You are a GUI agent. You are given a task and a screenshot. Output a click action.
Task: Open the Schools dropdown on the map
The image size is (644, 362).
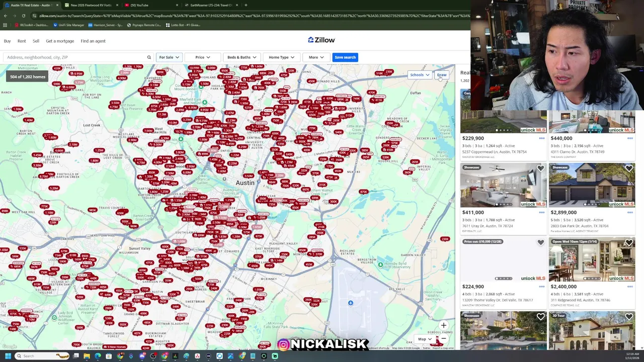(x=420, y=75)
